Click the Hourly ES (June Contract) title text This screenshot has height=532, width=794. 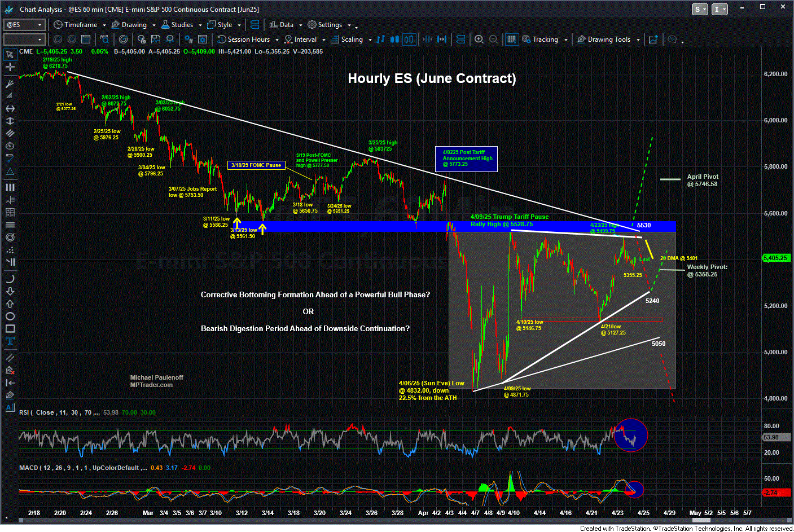pyautogui.click(x=432, y=78)
